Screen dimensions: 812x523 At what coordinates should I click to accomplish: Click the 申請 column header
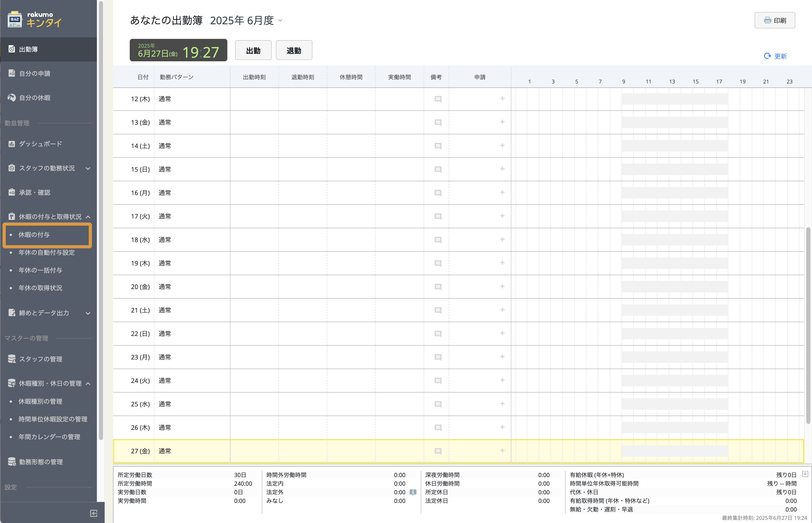[x=480, y=77]
